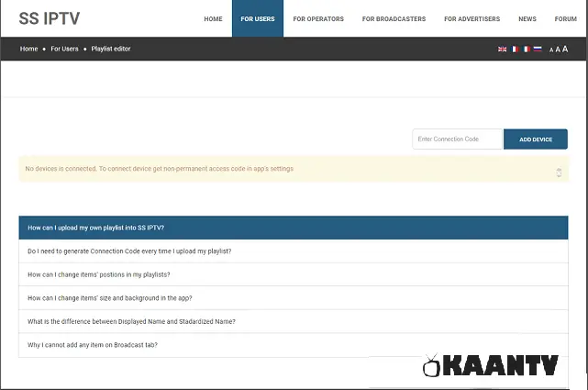Follow the Home breadcrumb link
The width and height of the screenshot is (588, 390).
(30, 49)
